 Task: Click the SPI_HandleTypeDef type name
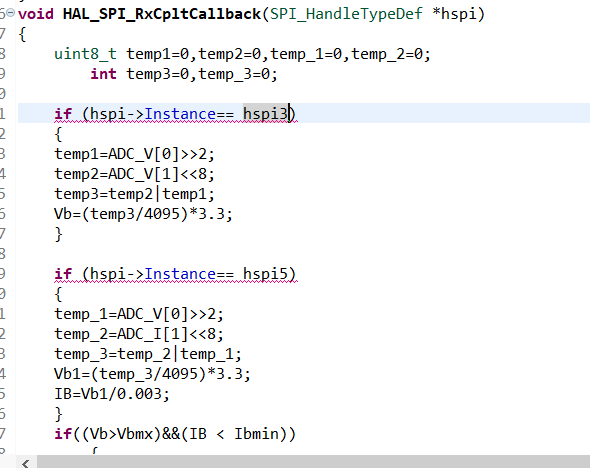pos(346,14)
